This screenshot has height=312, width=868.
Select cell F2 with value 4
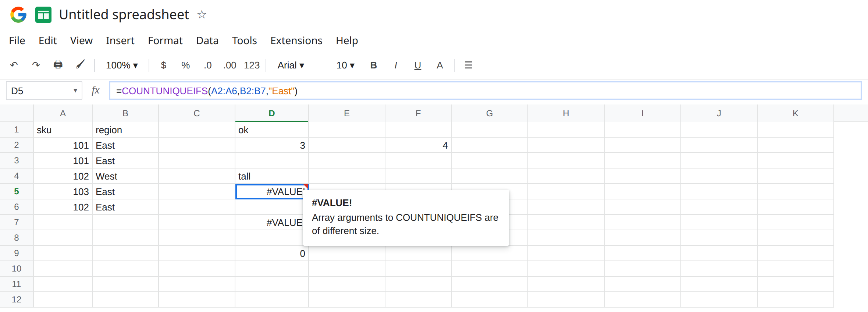pyautogui.click(x=418, y=145)
